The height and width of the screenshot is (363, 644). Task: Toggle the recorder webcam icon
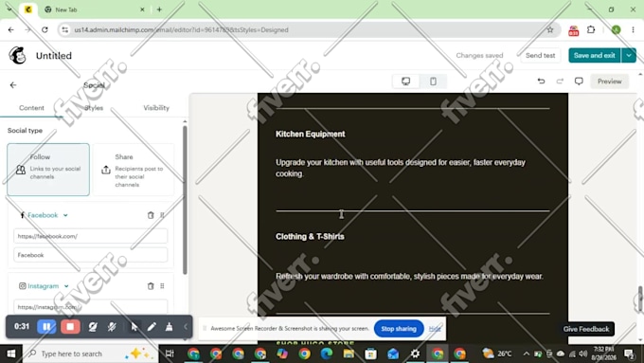point(93,327)
